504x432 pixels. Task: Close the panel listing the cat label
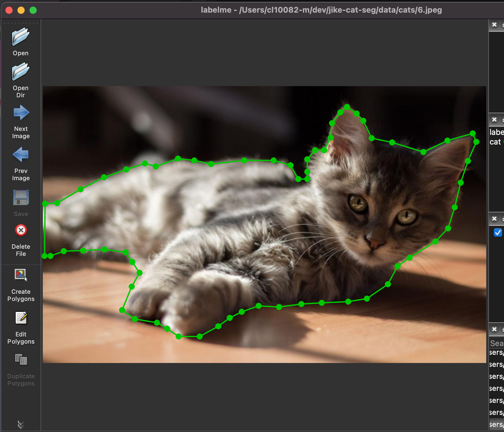pyautogui.click(x=494, y=120)
